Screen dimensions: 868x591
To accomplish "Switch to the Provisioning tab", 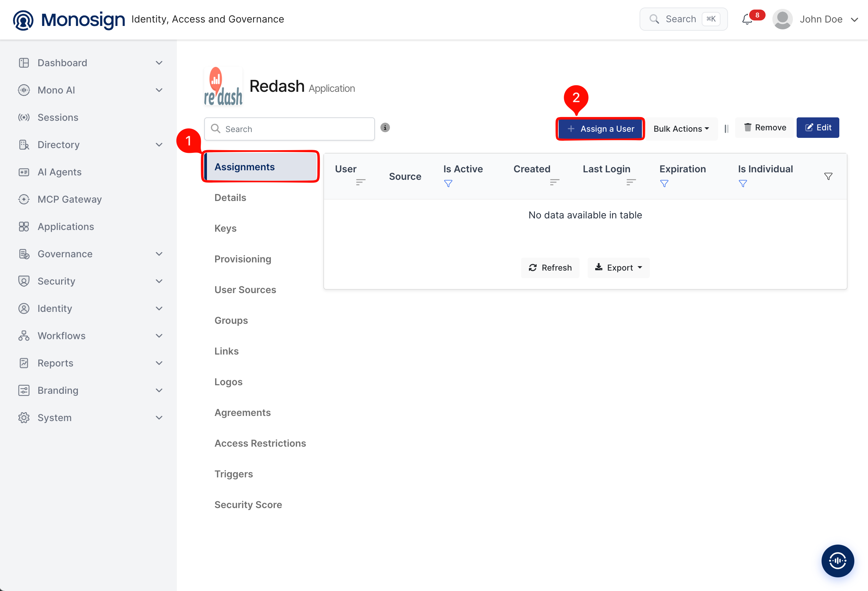I will pos(242,259).
